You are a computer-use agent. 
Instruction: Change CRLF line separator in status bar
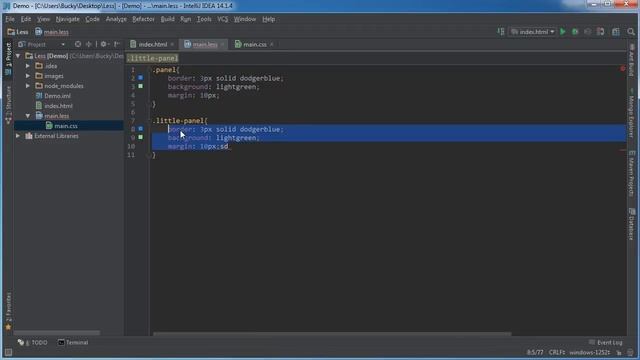click(x=557, y=352)
